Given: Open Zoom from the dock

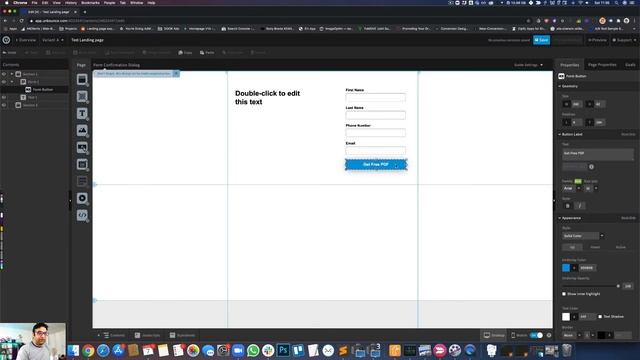Looking at the screenshot, I should [x=238, y=350].
